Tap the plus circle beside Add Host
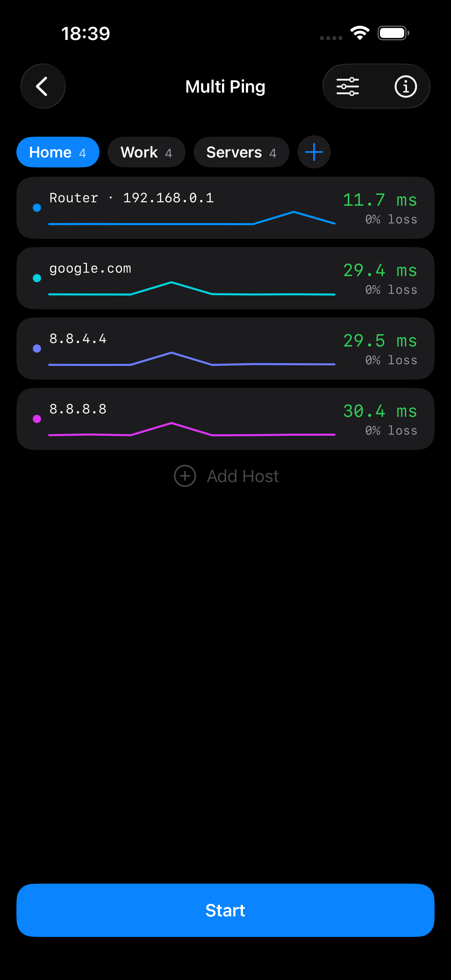Screen dimensions: 451x980 pos(185,476)
